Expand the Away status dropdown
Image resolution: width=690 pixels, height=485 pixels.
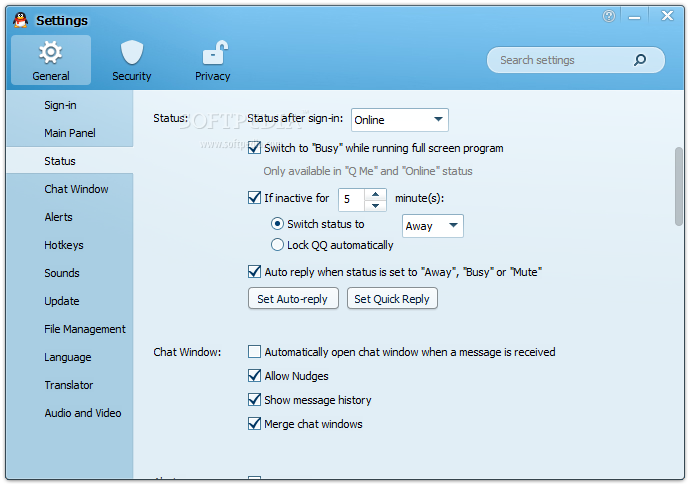tap(433, 226)
